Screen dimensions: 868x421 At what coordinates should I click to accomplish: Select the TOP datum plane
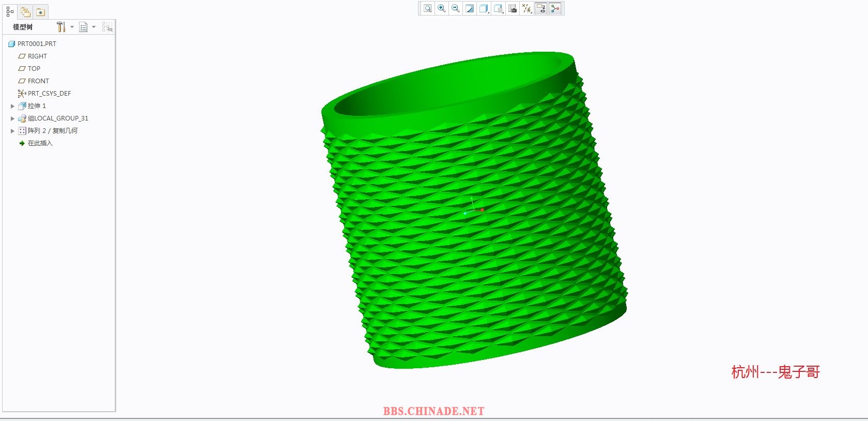pyautogui.click(x=29, y=69)
